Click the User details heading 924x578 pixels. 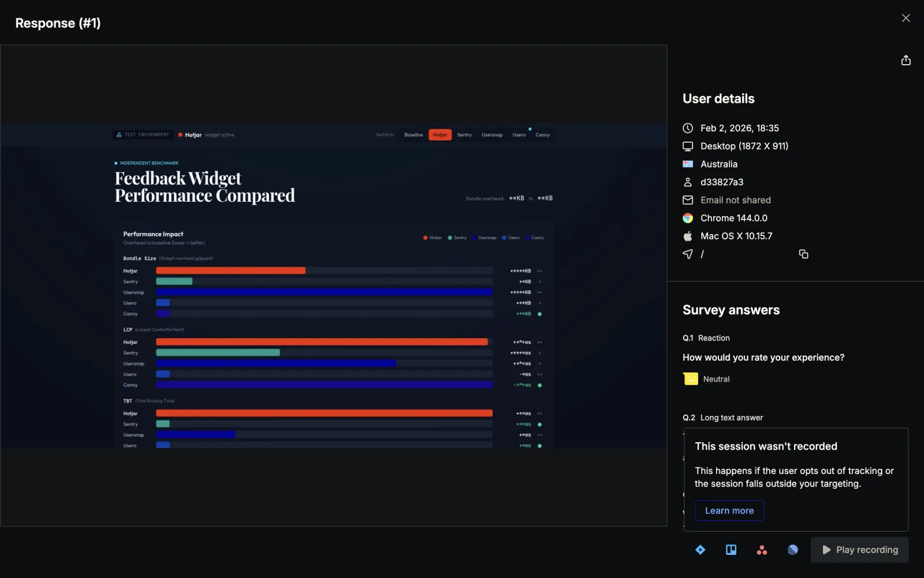pyautogui.click(x=718, y=99)
